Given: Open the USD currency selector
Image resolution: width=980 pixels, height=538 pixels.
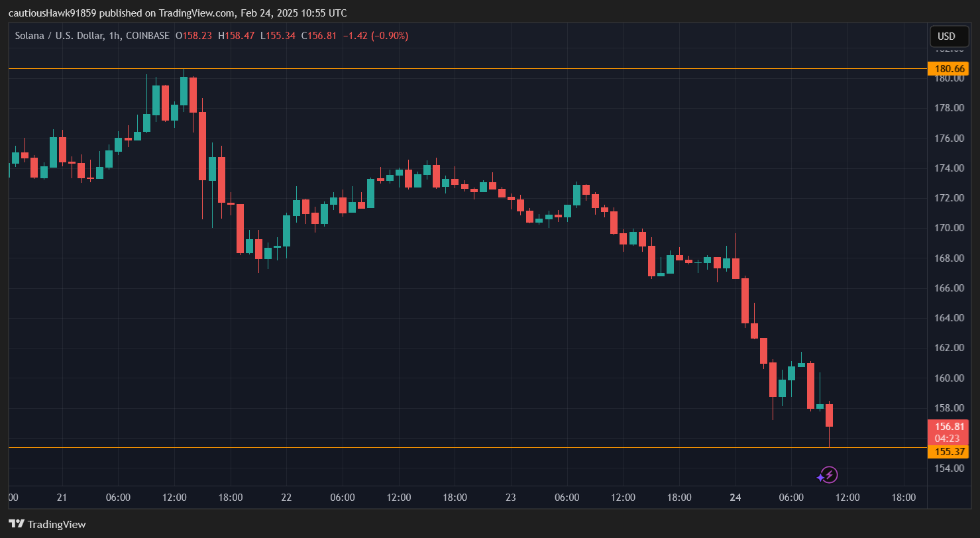Looking at the screenshot, I should pos(949,36).
